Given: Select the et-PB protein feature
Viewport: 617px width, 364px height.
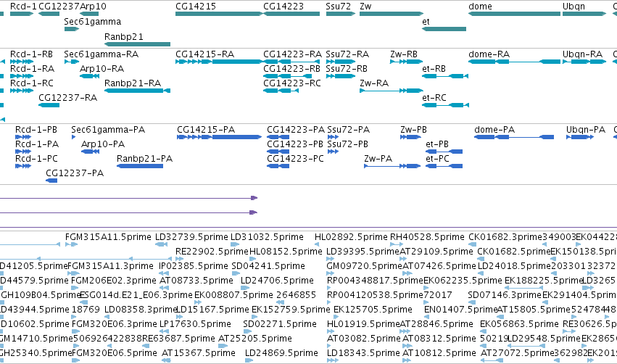Looking at the screenshot, I should click(x=444, y=152).
